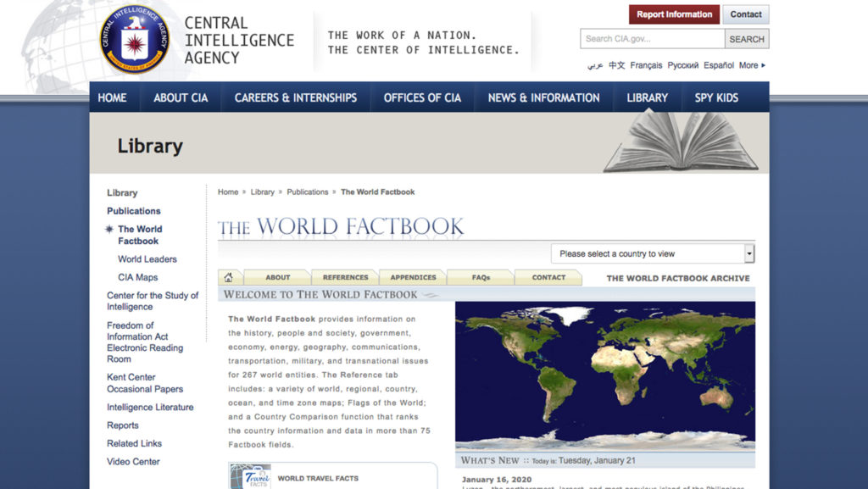The width and height of the screenshot is (868, 489).
Task: Click the CIA seal logo
Action: click(x=135, y=39)
